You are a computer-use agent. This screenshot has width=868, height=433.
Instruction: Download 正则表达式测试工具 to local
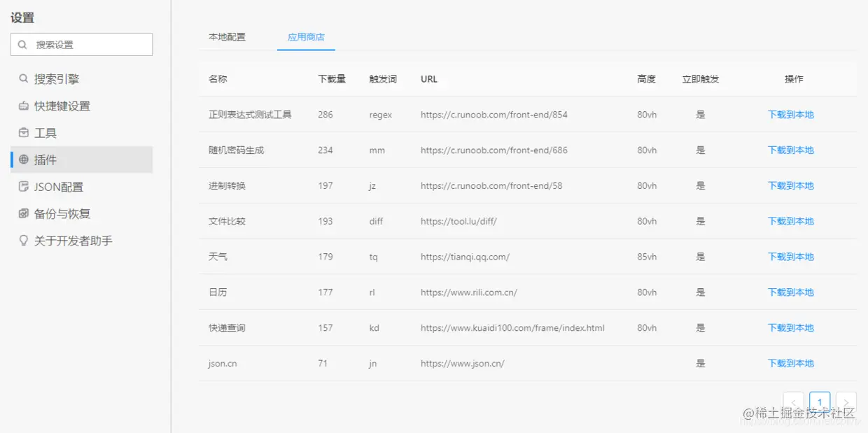pos(791,115)
